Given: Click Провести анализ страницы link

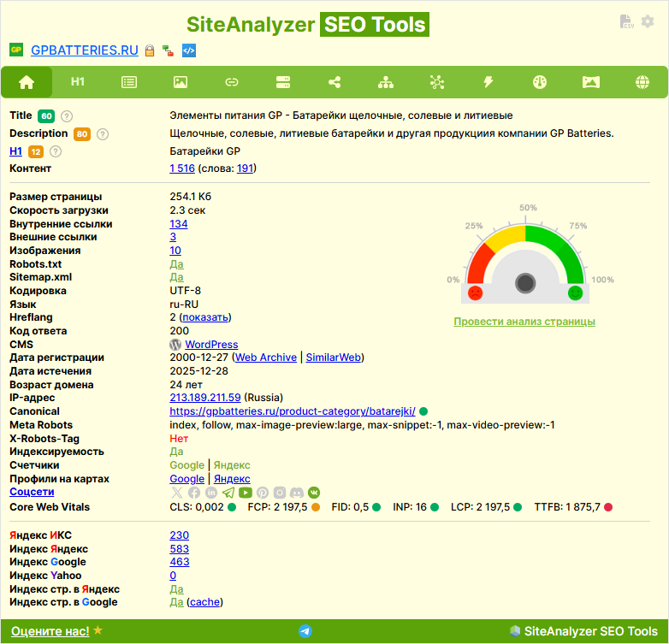Looking at the screenshot, I should (x=524, y=322).
